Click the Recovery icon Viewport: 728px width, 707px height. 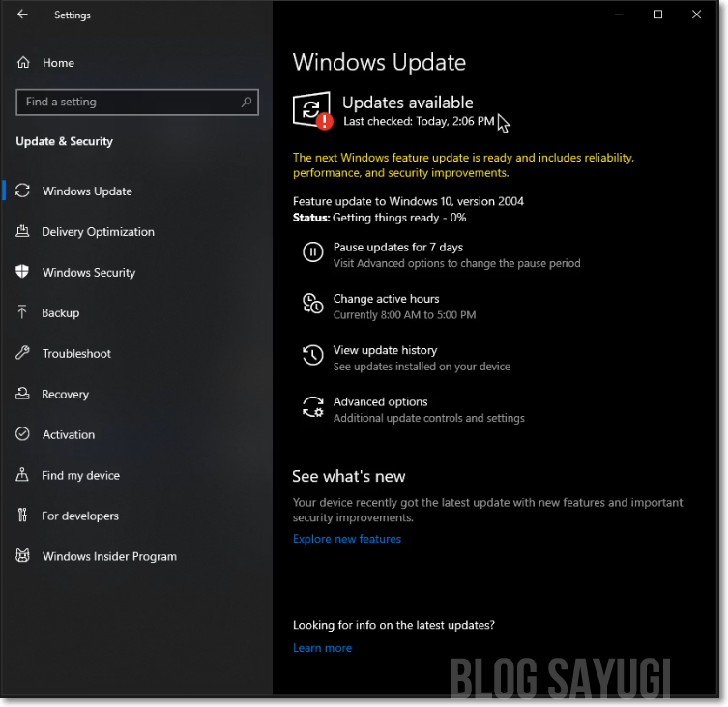pyautogui.click(x=22, y=394)
